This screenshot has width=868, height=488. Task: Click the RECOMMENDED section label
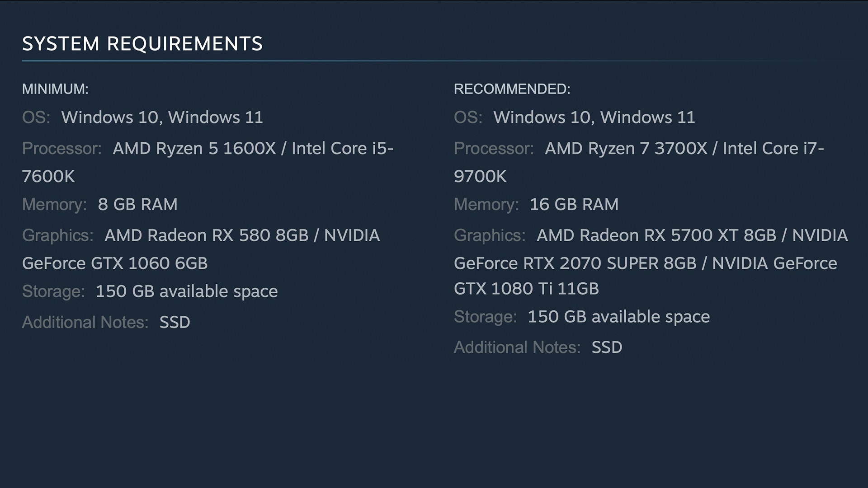point(512,89)
